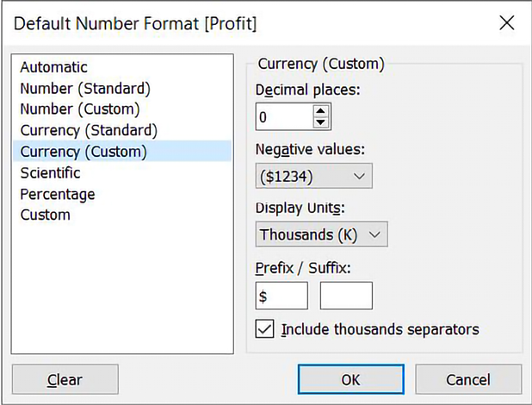The height and width of the screenshot is (405, 532).
Task: Select Automatic format in list
Action: (x=54, y=67)
